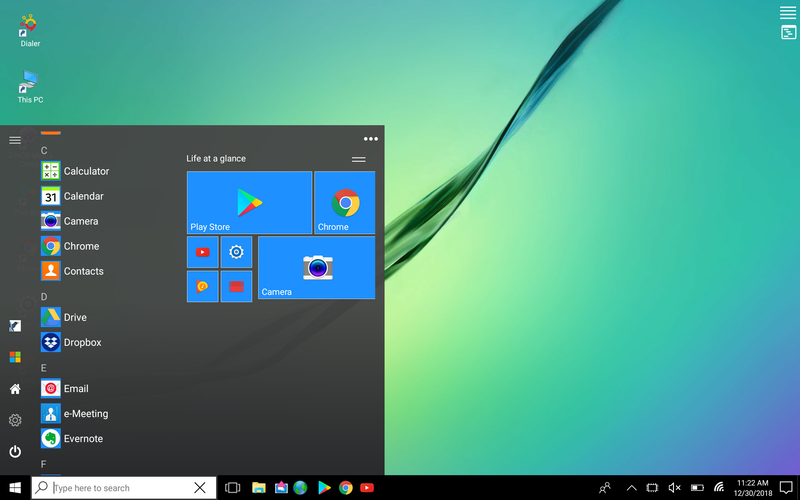The width and height of the screenshot is (800, 500).
Task: Open Contacts from the app list
Action: coord(72,271)
